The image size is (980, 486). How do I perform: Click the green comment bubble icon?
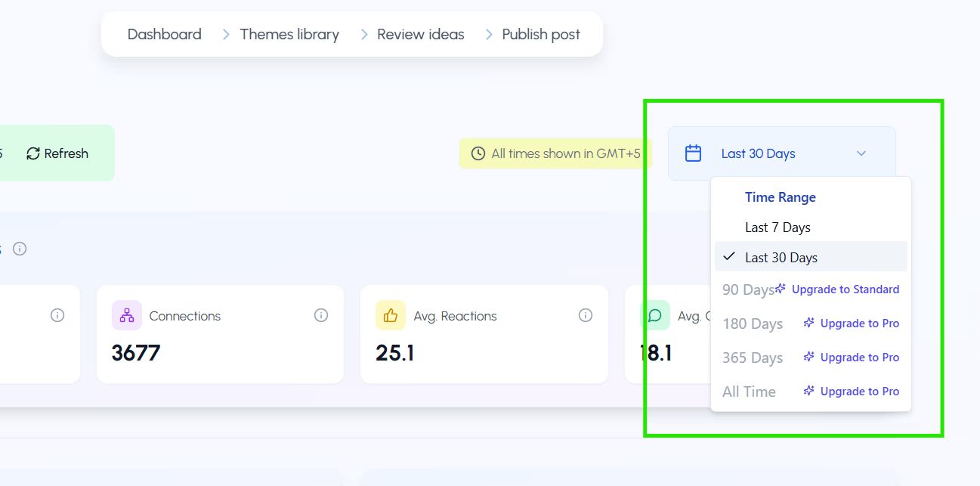click(x=654, y=316)
